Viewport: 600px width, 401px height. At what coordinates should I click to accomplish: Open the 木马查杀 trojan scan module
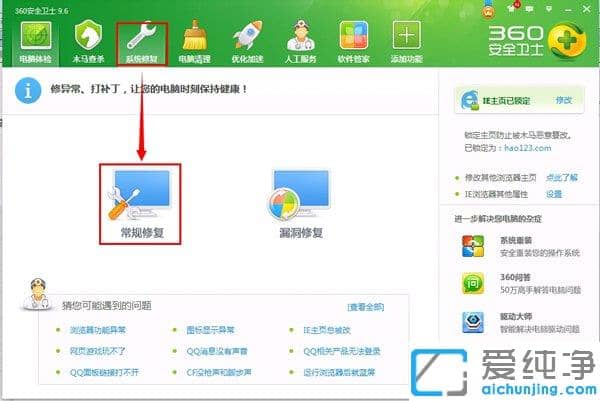(x=88, y=43)
